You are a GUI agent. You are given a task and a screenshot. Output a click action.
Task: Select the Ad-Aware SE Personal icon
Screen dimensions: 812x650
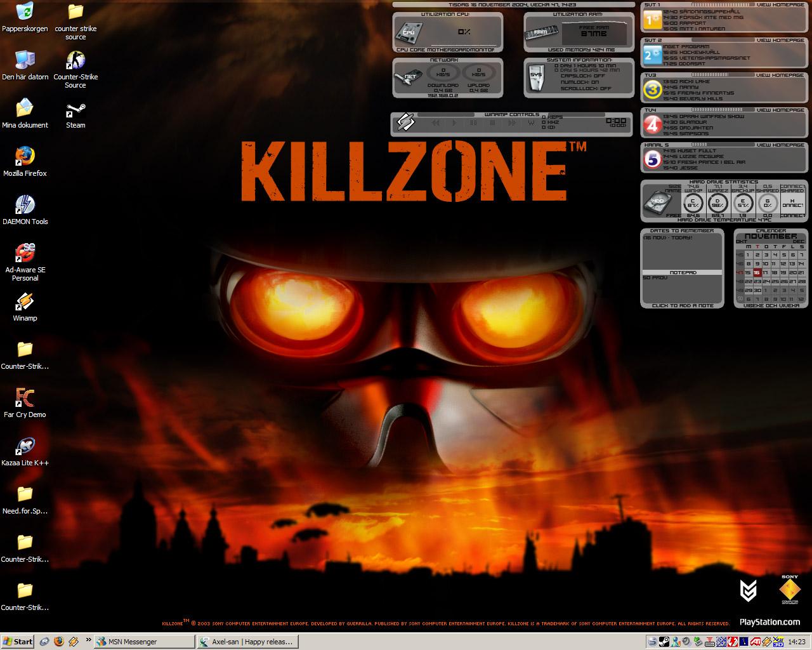coord(25,263)
